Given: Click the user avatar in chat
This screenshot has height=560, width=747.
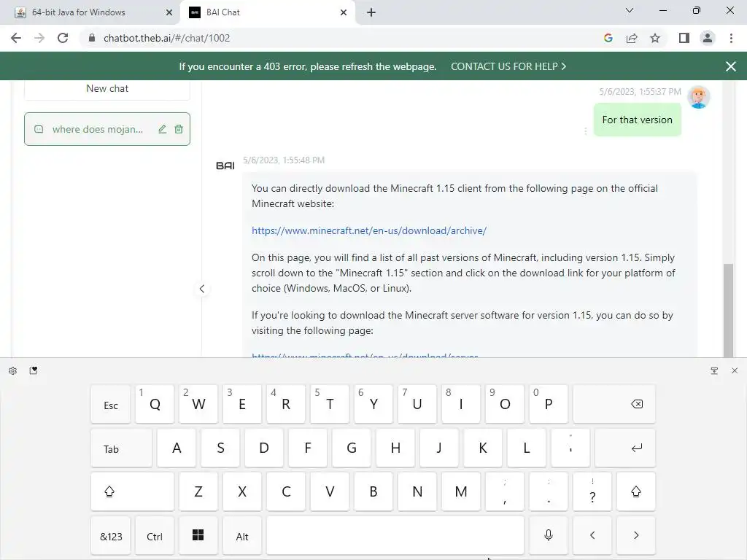Looking at the screenshot, I should point(698,97).
